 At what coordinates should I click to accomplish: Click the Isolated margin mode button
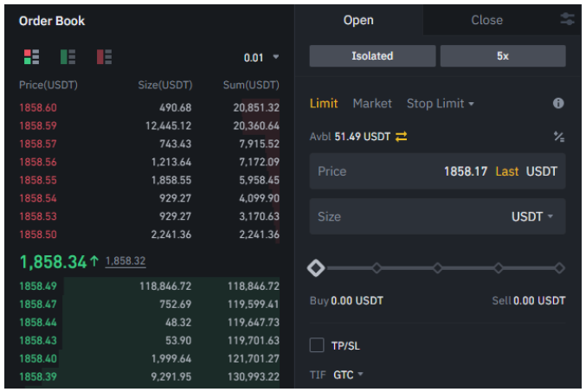[x=372, y=56]
